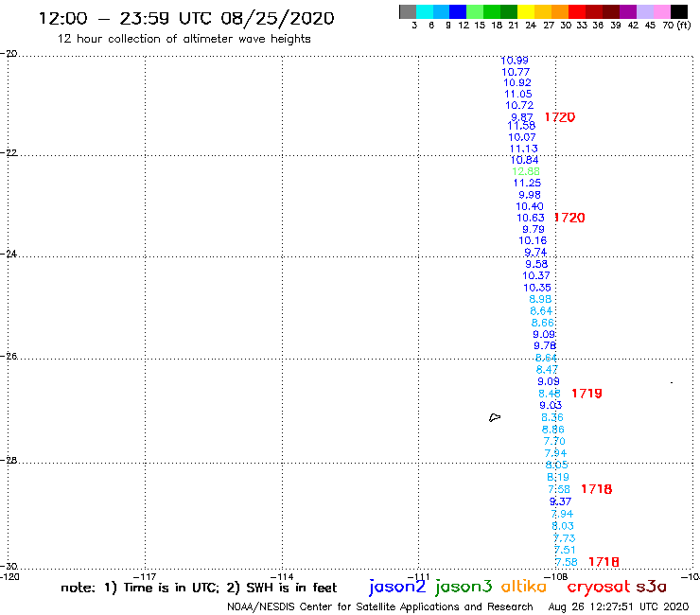This screenshot has width=700, height=615.
Task: Select the yellow swatch in the color scale
Action: (x=526, y=11)
